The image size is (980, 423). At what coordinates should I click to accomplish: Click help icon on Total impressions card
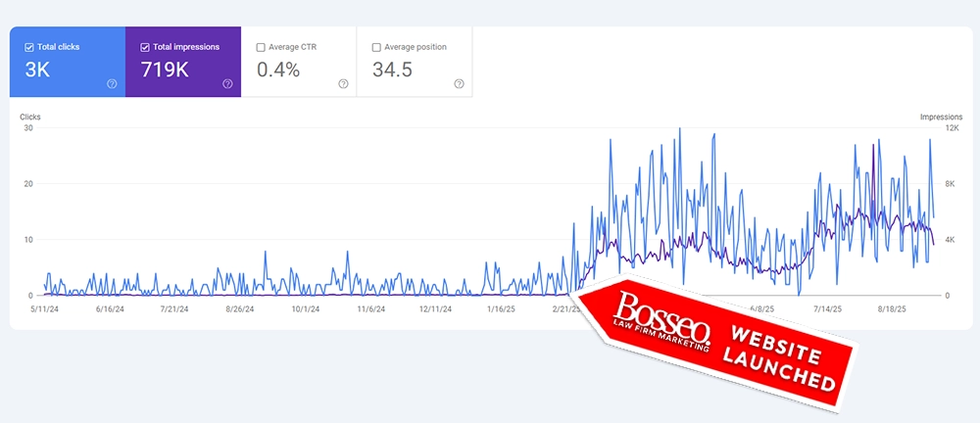click(x=227, y=84)
